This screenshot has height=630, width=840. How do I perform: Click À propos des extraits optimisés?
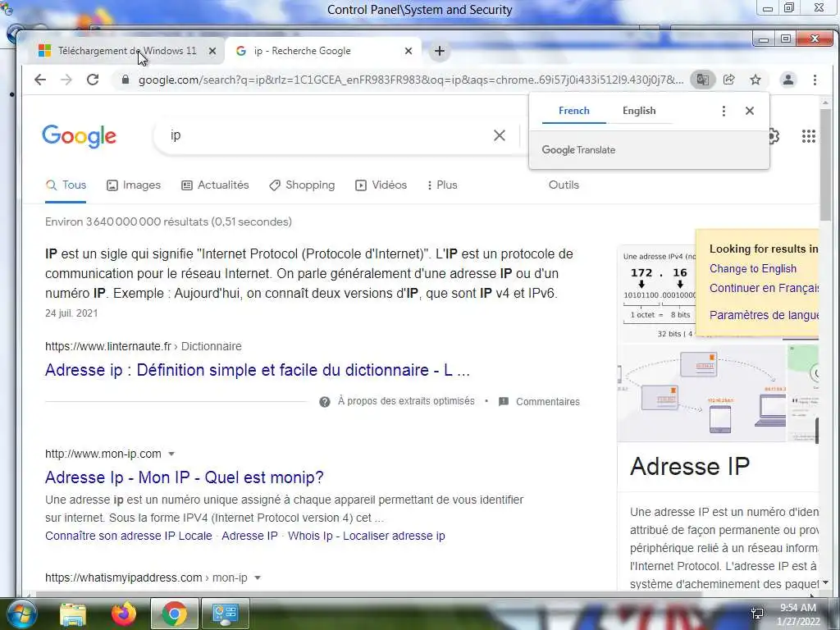click(406, 401)
